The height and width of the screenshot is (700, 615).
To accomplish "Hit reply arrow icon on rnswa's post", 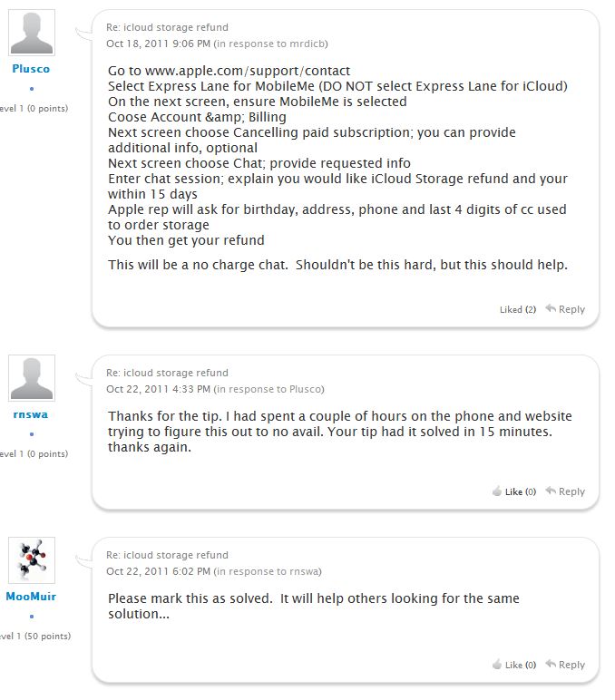I will tap(551, 491).
